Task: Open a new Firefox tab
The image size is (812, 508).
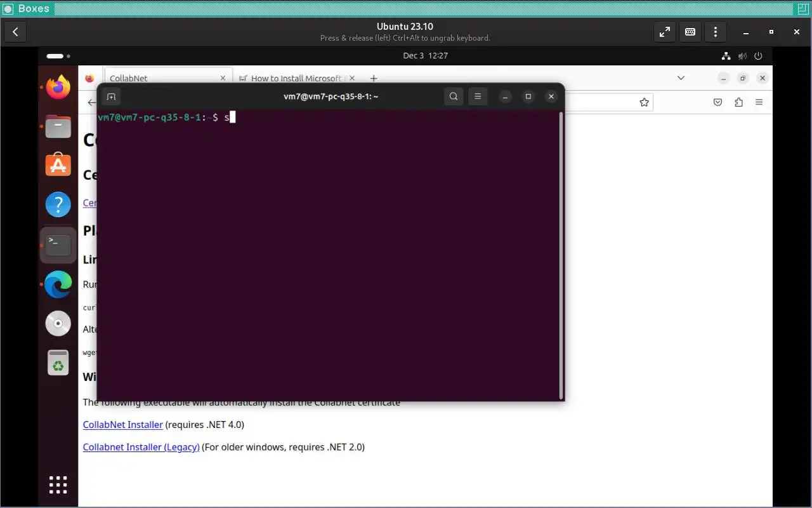Action: [374, 78]
